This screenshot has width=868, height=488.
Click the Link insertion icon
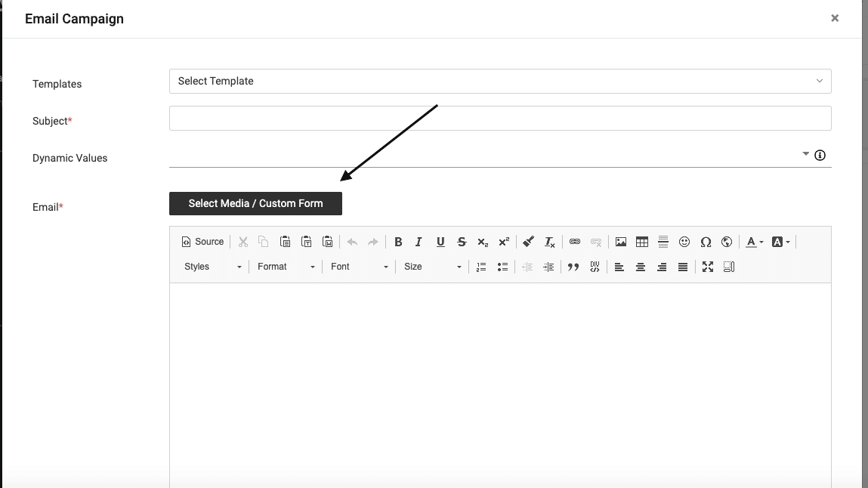[x=575, y=242]
